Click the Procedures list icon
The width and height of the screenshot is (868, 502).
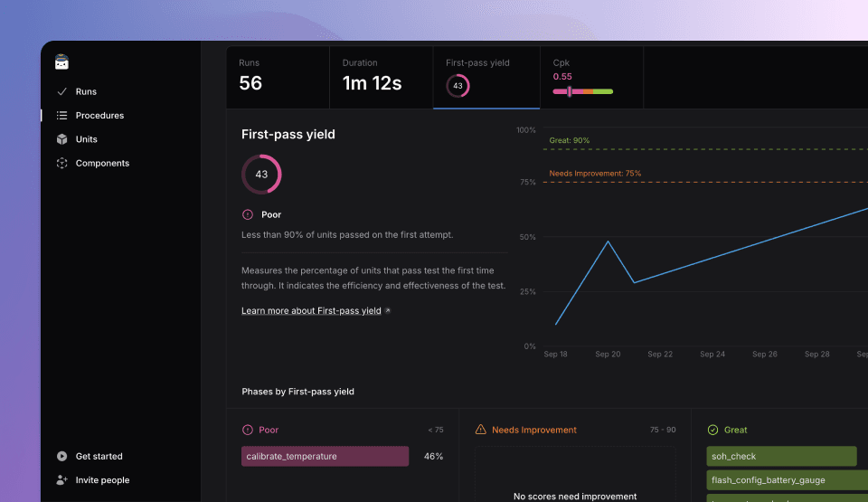[61, 116]
